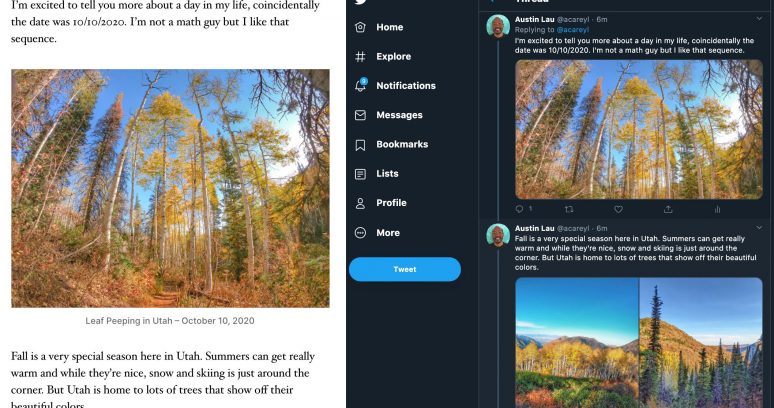Open the second tweet's chevron dropdown
Screen dimensions: 774x408
pyautogui.click(x=759, y=228)
